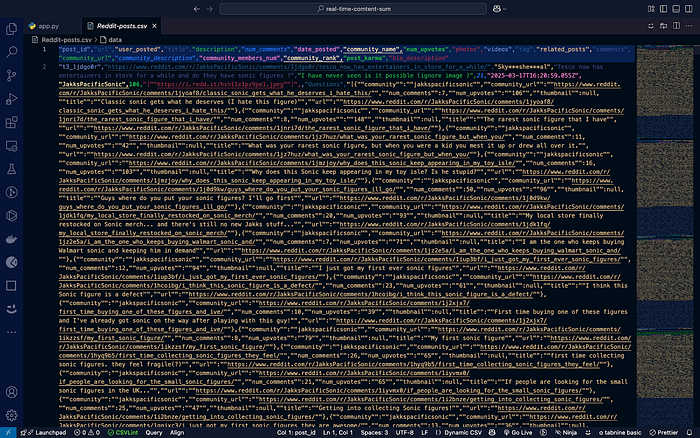Click the "community_rank" header field
700x438 pixels.
pos(312,58)
